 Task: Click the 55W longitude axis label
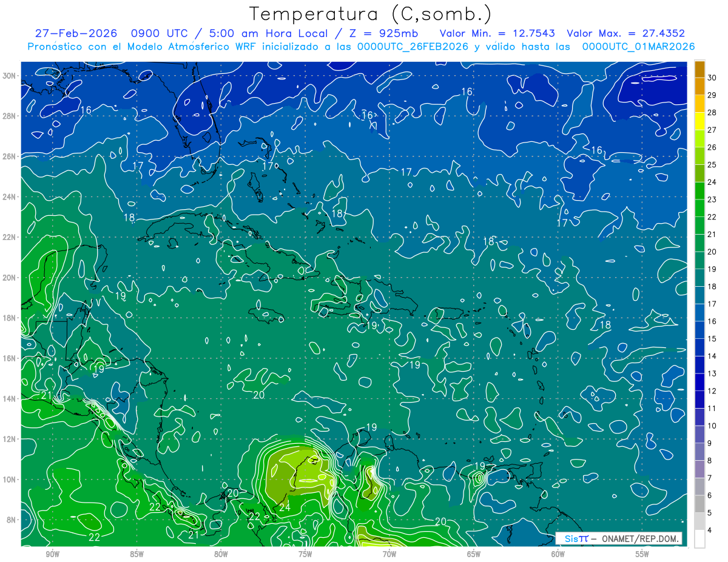pos(642,554)
